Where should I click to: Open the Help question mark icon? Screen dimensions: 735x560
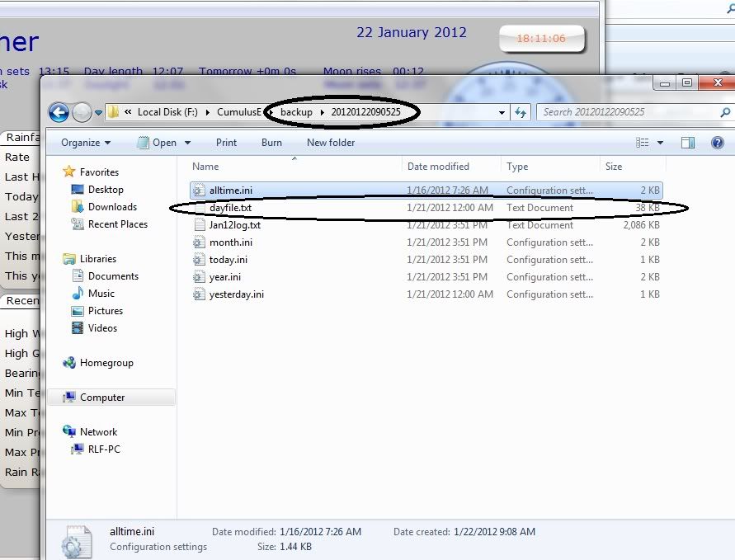717,143
